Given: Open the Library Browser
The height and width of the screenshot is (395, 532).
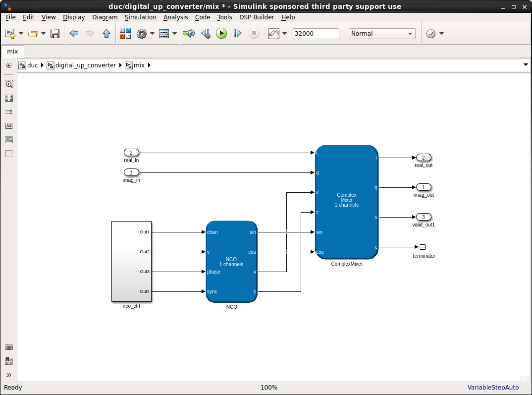Looking at the screenshot, I should (125, 34).
